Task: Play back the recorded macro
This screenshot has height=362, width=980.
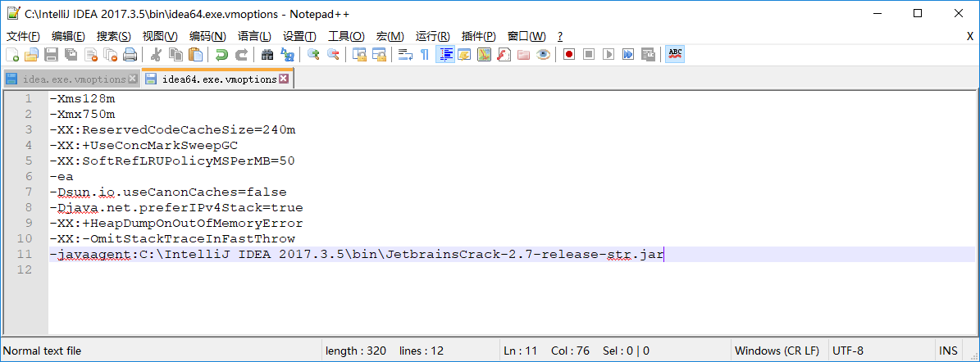Action: [609, 54]
